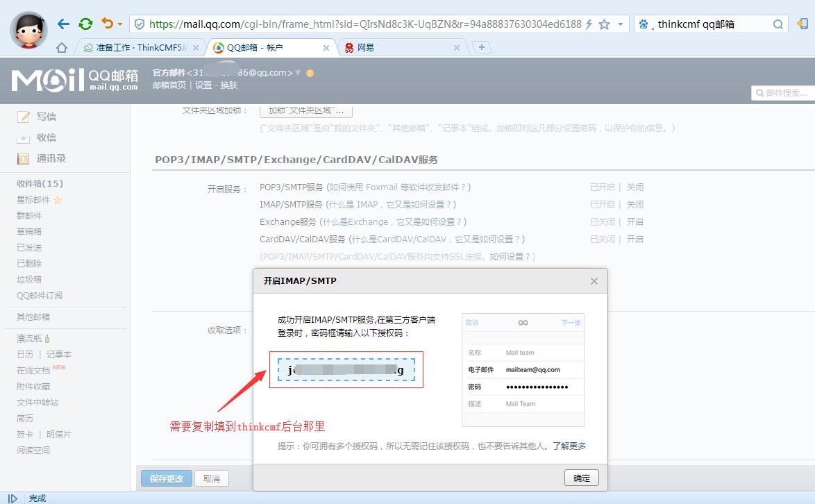Open the dropdown arrow beside the undo icon
This screenshot has height=504, width=815.
coord(120,24)
